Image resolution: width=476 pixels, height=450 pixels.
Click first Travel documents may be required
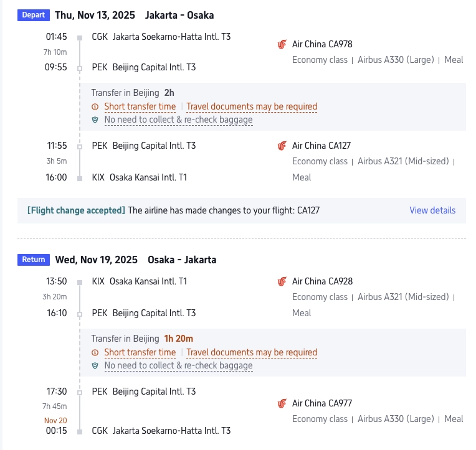tap(252, 107)
